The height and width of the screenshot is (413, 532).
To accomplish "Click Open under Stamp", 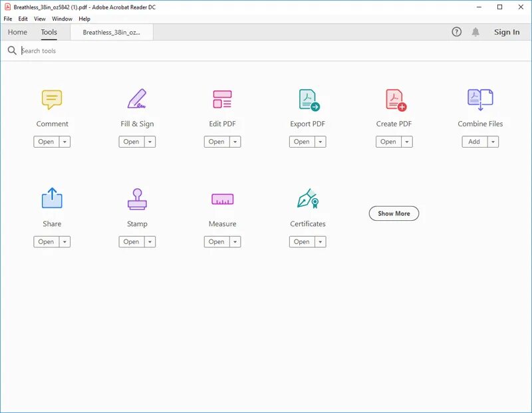I will coord(131,242).
